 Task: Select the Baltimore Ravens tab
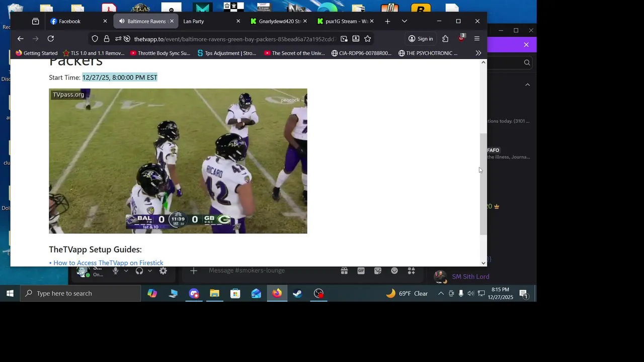[146, 21]
